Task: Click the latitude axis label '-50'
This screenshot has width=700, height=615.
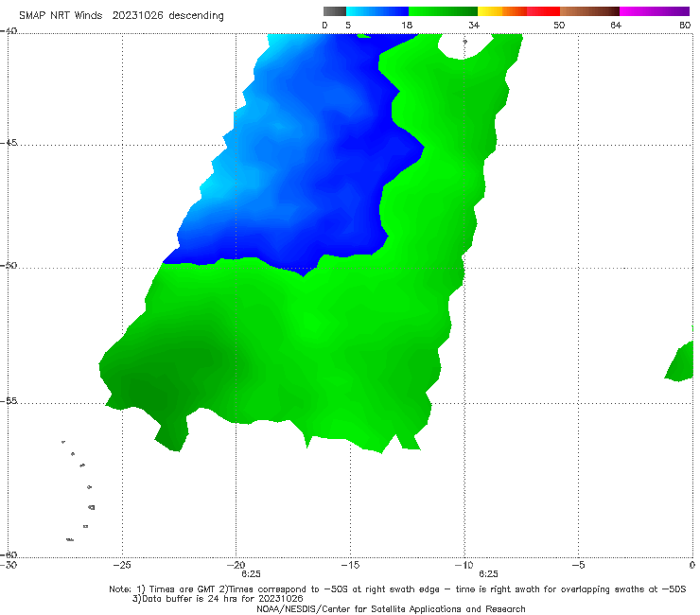Action: [x=9, y=265]
